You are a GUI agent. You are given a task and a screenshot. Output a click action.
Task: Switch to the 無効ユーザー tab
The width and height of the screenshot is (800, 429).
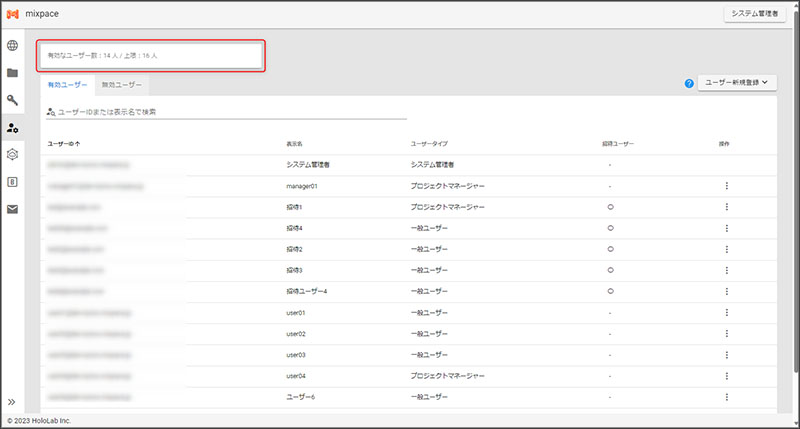(x=121, y=86)
